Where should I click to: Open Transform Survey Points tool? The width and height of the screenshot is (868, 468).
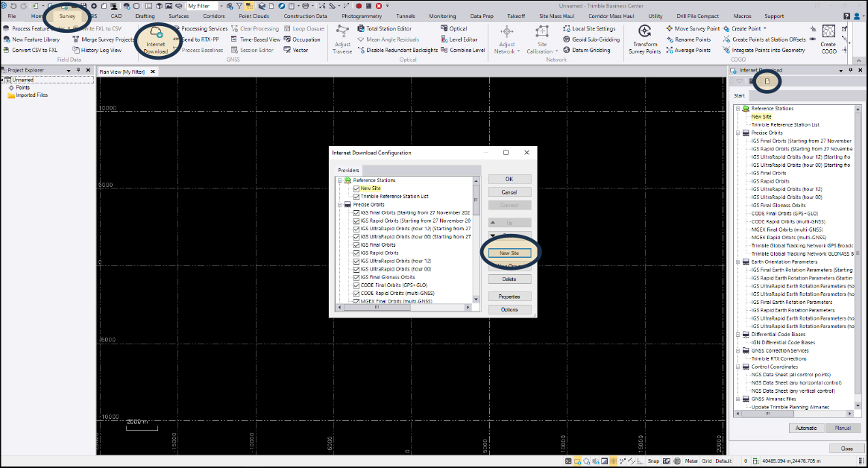pos(645,39)
